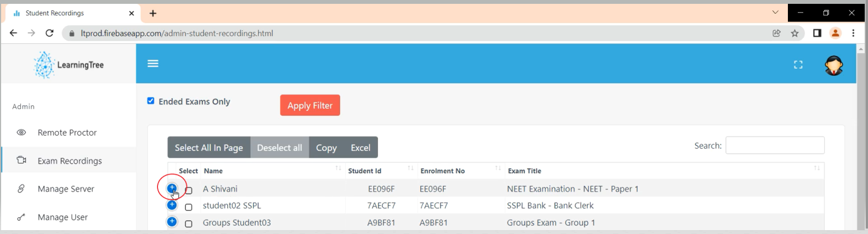The width and height of the screenshot is (868, 234).
Task: Go to Manage Server in sidebar
Action: (x=66, y=189)
